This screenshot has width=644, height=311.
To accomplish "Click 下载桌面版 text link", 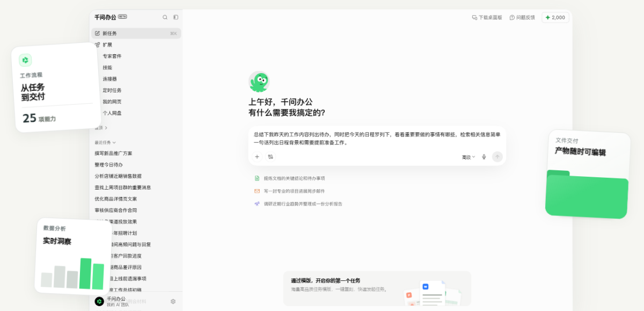I will coord(490,17).
